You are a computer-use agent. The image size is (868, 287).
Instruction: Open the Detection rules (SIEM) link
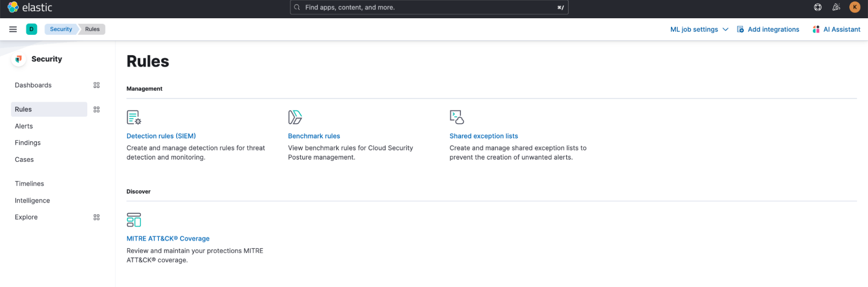click(161, 136)
